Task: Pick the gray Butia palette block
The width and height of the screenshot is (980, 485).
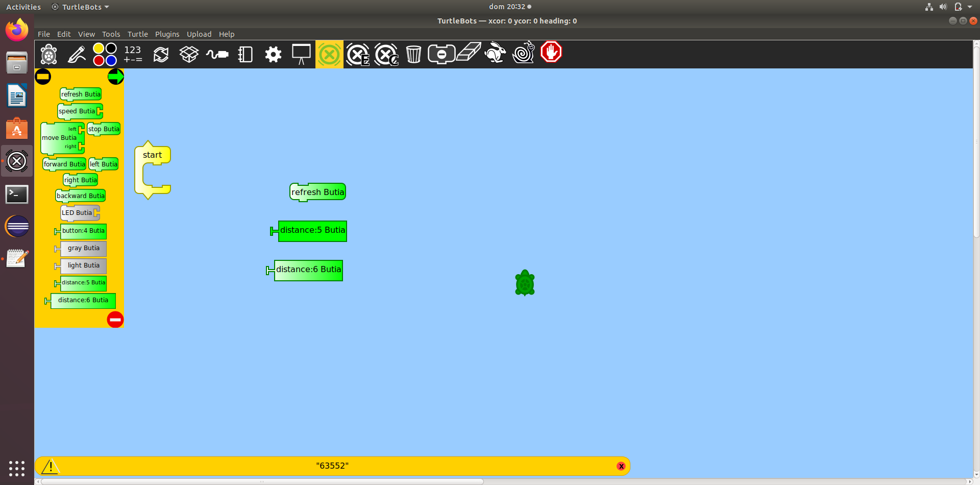Action: click(81, 249)
